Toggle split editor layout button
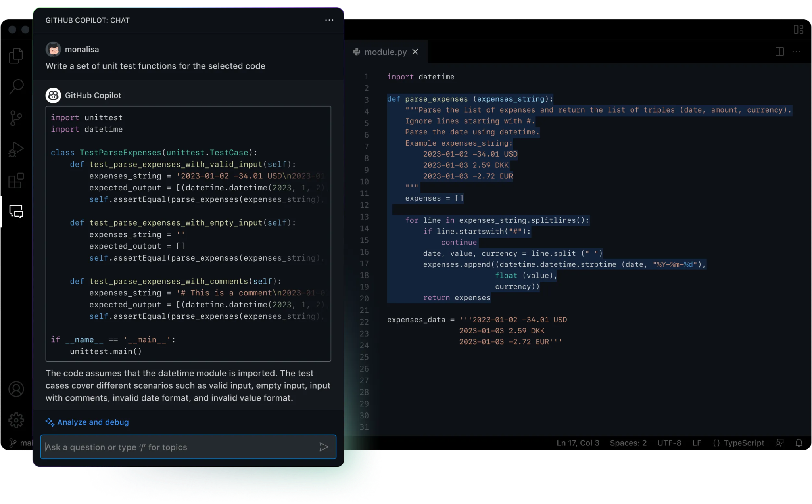Screen dimensions: 812x504 click(x=779, y=52)
